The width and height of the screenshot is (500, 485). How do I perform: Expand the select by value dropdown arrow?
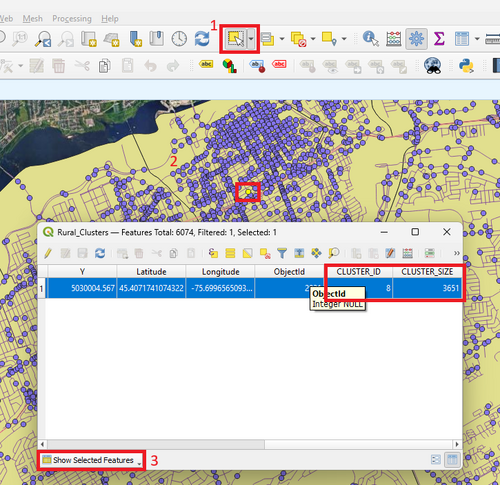tap(282, 39)
